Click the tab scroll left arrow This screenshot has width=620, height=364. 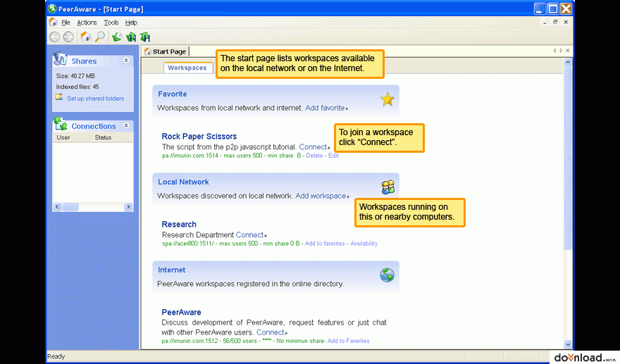click(554, 51)
